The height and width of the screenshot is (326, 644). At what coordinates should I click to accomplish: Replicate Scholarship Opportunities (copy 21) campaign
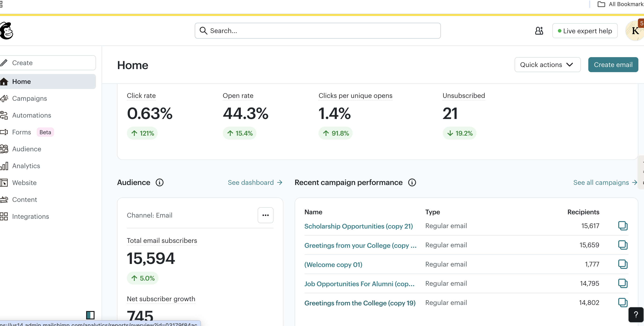click(622, 226)
